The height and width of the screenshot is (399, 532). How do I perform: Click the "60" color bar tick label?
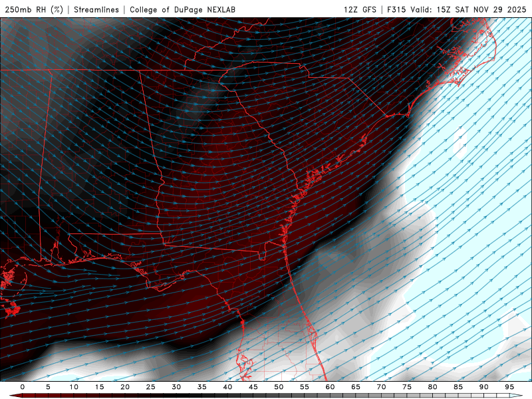coord(330,387)
